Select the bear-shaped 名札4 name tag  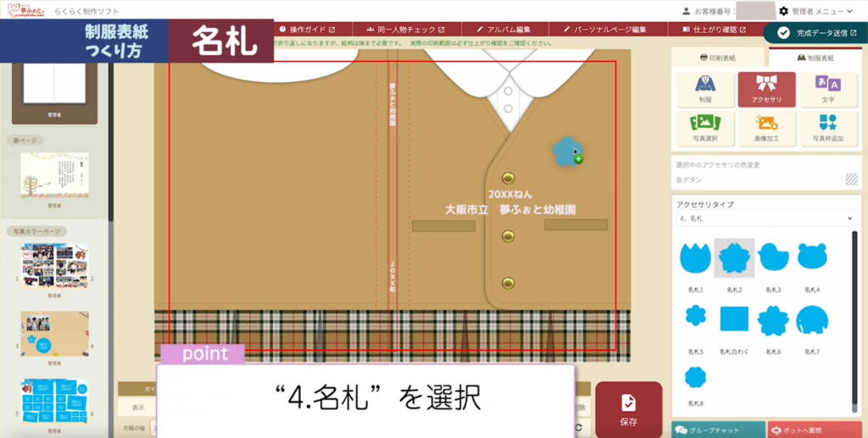coord(811,258)
